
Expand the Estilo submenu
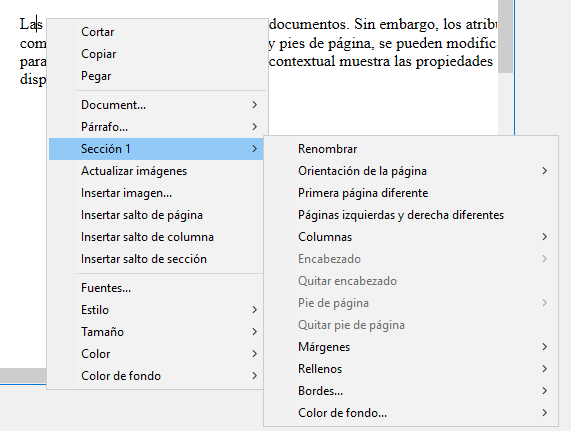[156, 310]
